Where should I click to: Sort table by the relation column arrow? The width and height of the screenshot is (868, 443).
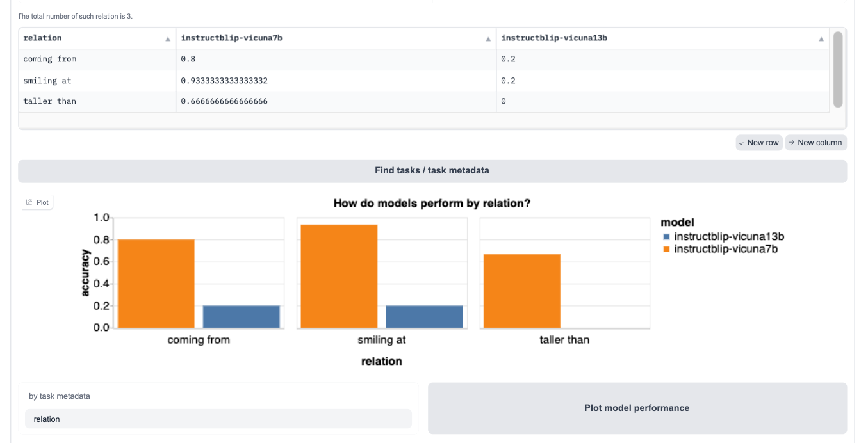tap(168, 39)
